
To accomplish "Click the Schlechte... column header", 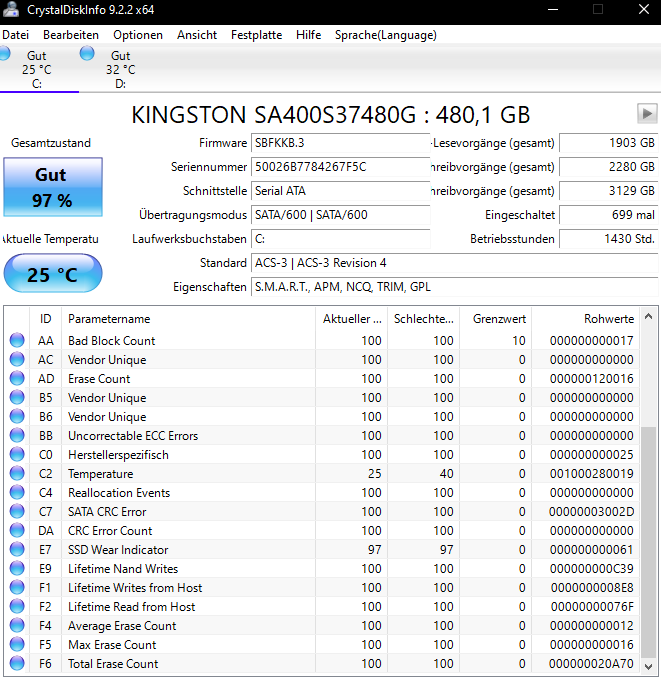I will coord(424,319).
